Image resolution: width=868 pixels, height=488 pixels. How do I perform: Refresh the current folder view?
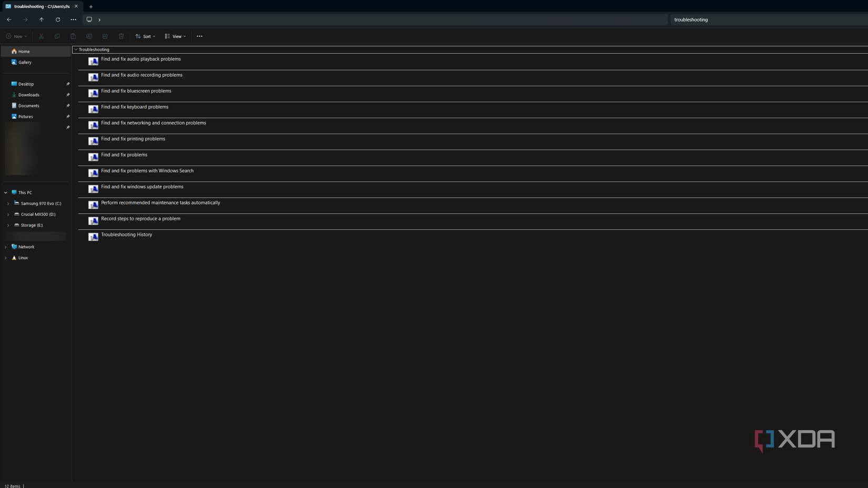pyautogui.click(x=58, y=19)
